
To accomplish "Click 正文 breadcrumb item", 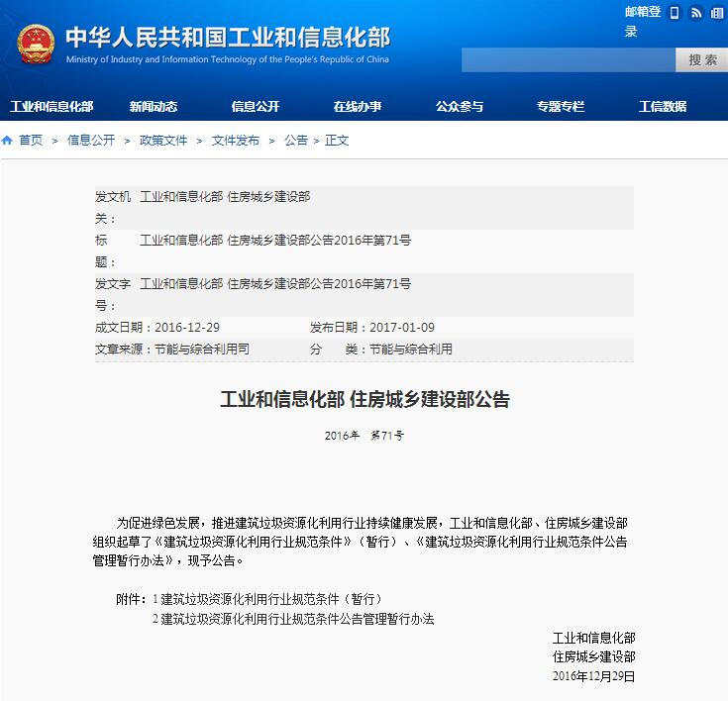I will pos(337,140).
